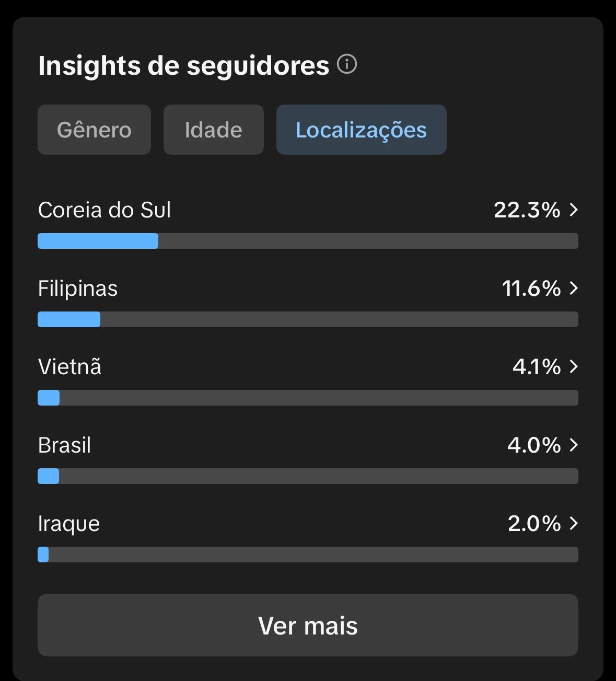This screenshot has height=681, width=616.
Task: Click the Vietnã progress bar
Action: 308,398
